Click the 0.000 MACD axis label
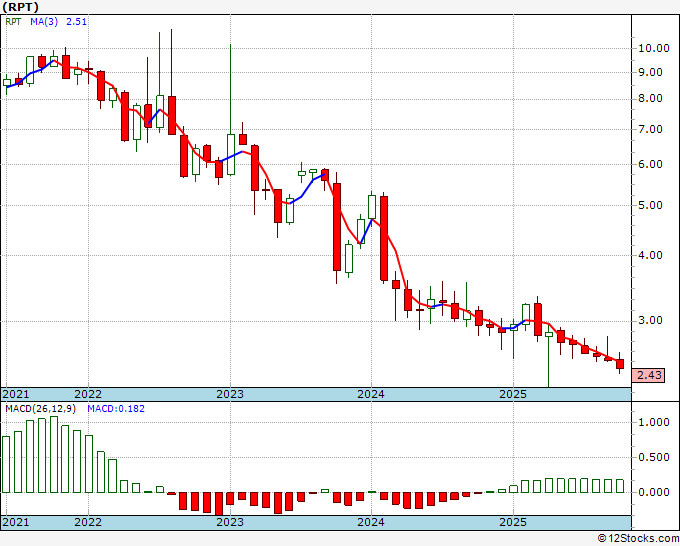680x546 pixels. click(x=654, y=492)
